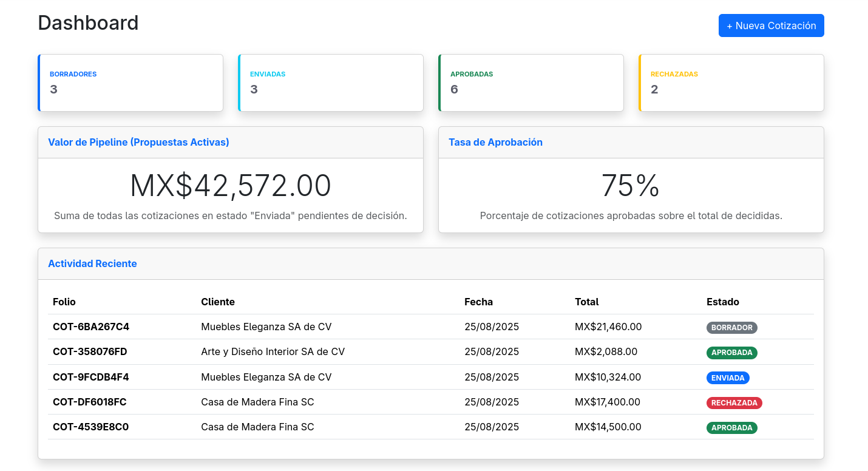Sort by the Fecha column header
Viewport: 868px width, 471px height.
(x=479, y=302)
